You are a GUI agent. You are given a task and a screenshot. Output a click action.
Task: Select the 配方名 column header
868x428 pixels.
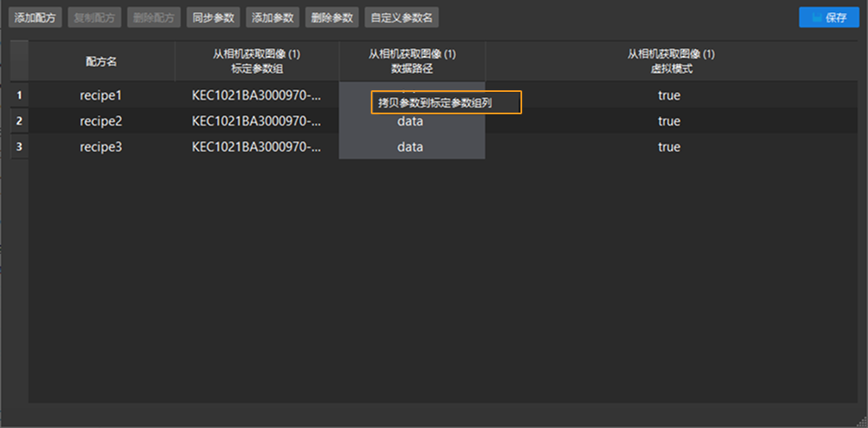point(102,61)
